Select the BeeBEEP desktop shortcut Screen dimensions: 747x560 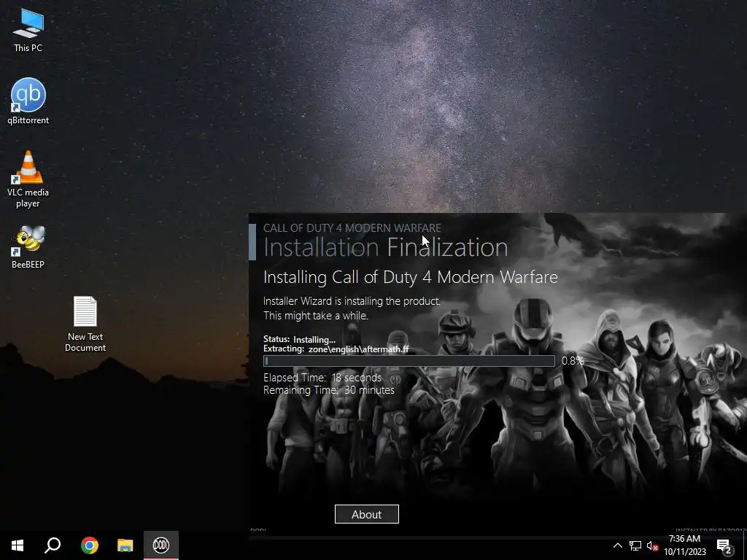point(28,247)
